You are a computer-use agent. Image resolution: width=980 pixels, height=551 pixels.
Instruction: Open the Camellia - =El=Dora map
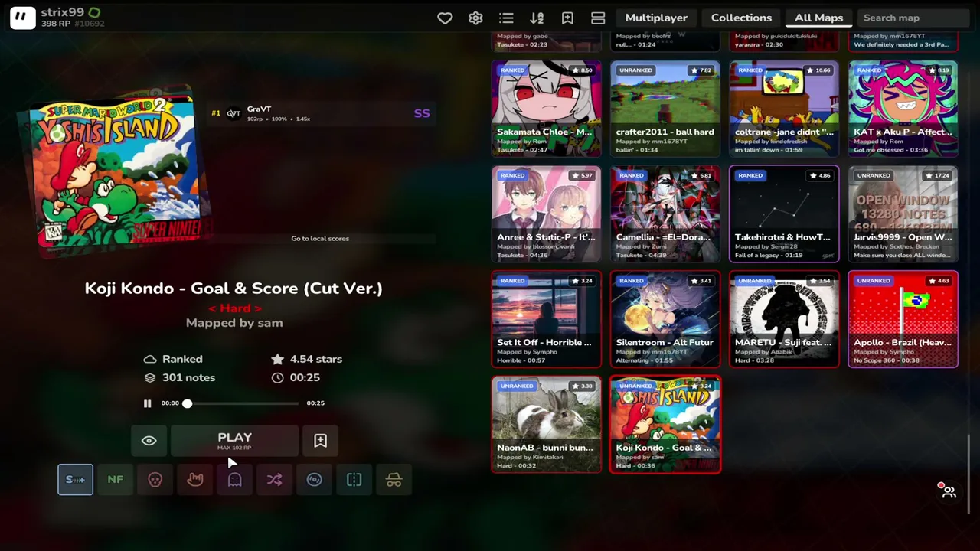click(665, 214)
